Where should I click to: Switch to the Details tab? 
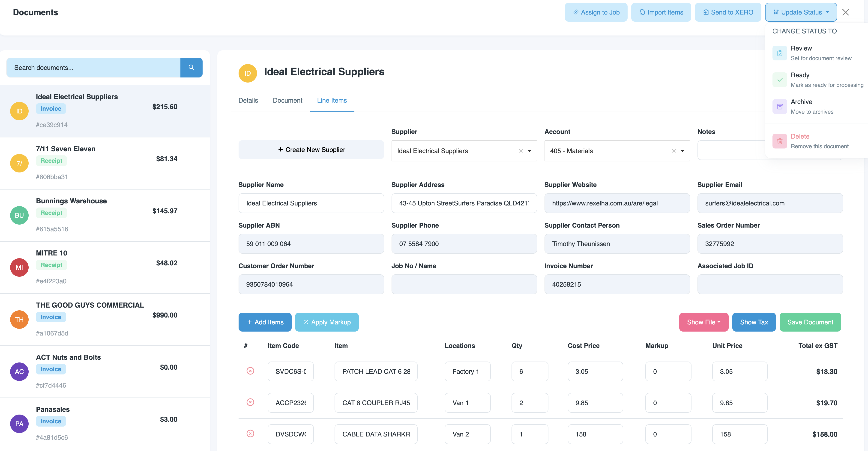pos(248,100)
